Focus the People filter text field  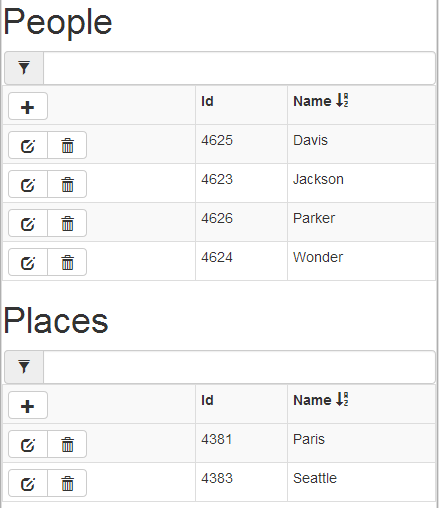239,68
